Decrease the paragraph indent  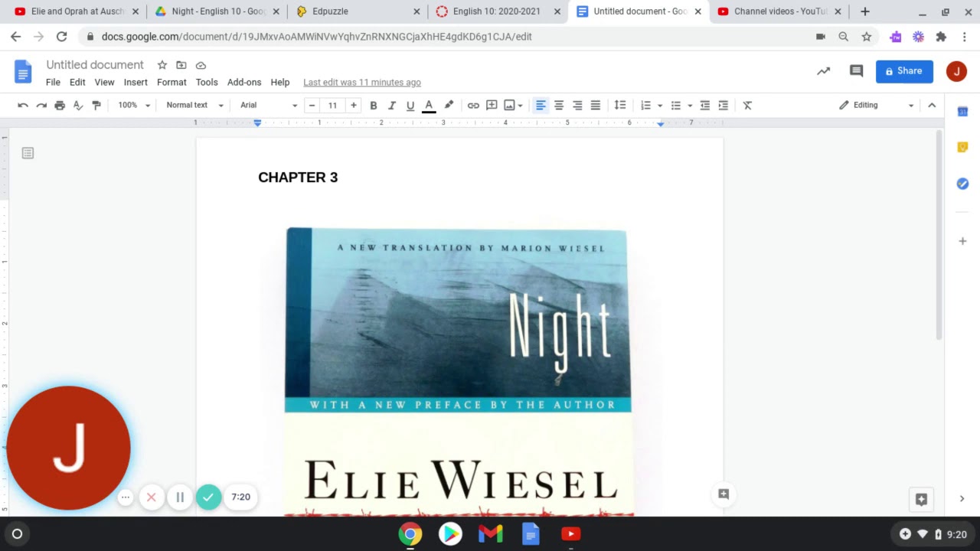pos(704,106)
